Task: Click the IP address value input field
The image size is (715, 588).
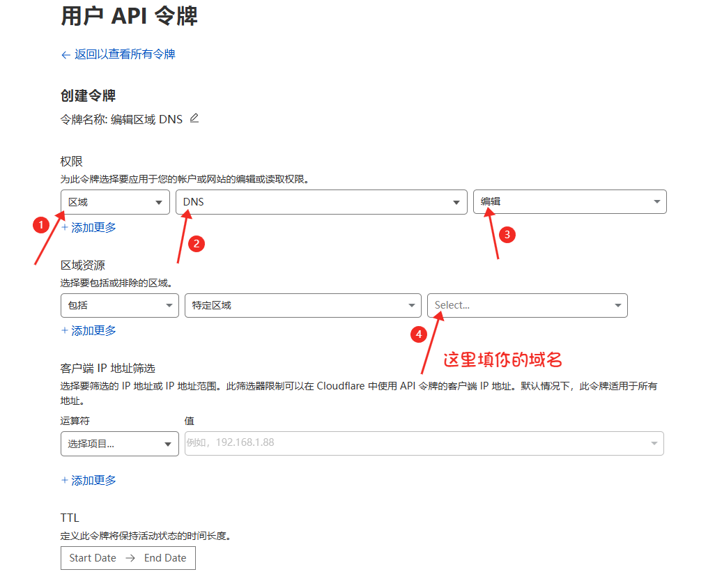Action: click(x=418, y=444)
